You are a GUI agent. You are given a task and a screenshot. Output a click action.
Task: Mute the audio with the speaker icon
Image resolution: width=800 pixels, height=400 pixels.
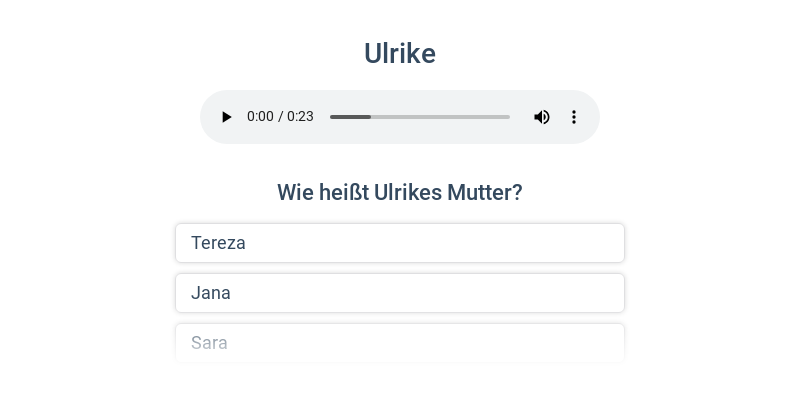[542, 117]
